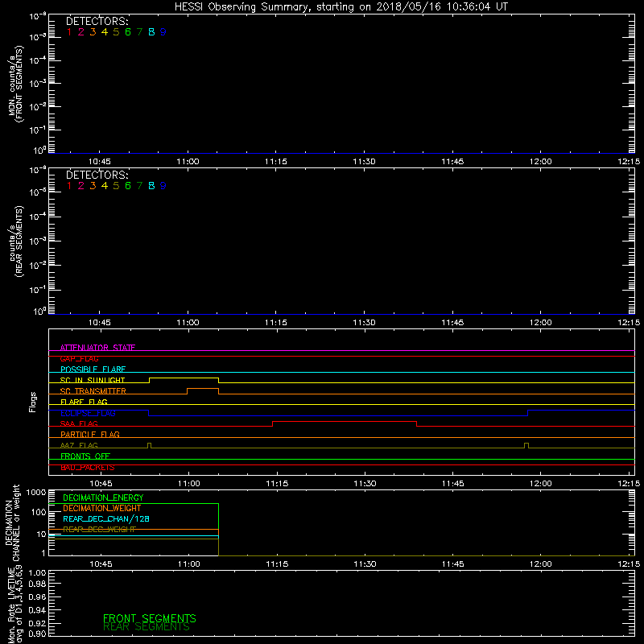Select the DETECTORS: label in the rear segments plot
The image size is (644, 644).
pos(97,175)
